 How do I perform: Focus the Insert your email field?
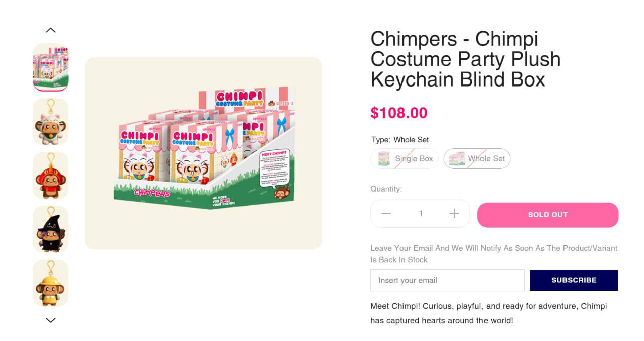tap(447, 280)
